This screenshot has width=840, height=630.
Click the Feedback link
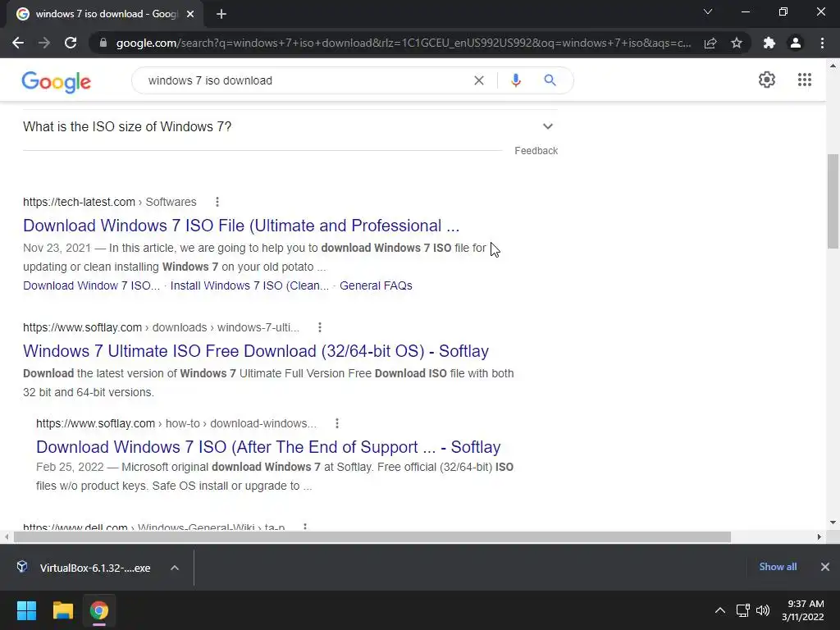(x=536, y=151)
